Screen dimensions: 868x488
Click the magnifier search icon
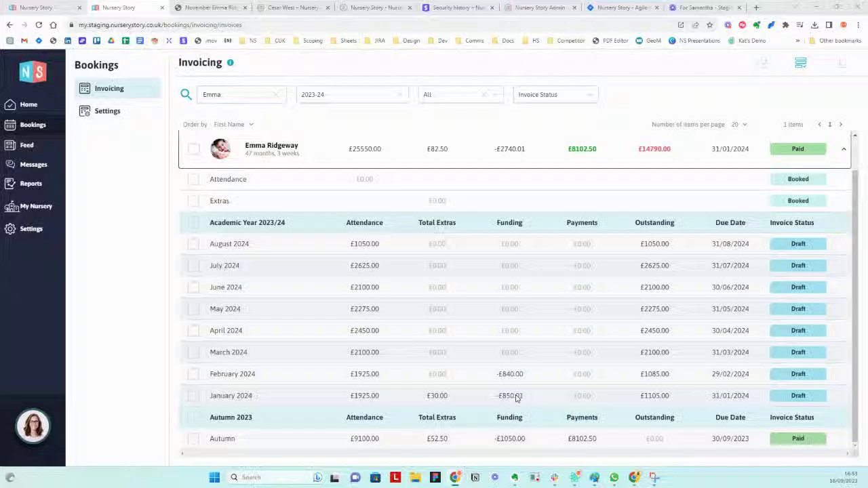click(186, 94)
